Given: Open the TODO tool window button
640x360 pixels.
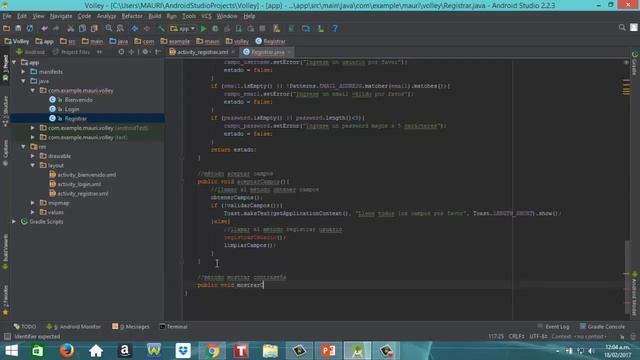Looking at the screenshot, I should [25, 327].
